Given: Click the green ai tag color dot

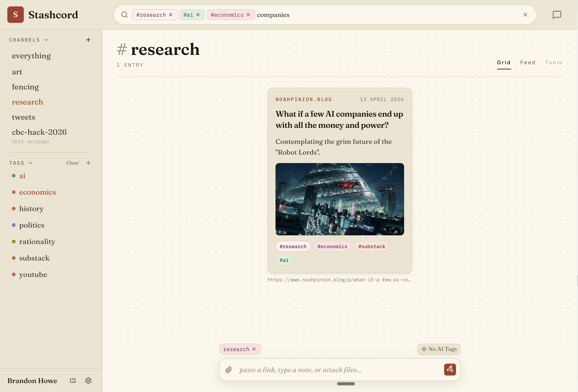Looking at the screenshot, I should tap(14, 176).
